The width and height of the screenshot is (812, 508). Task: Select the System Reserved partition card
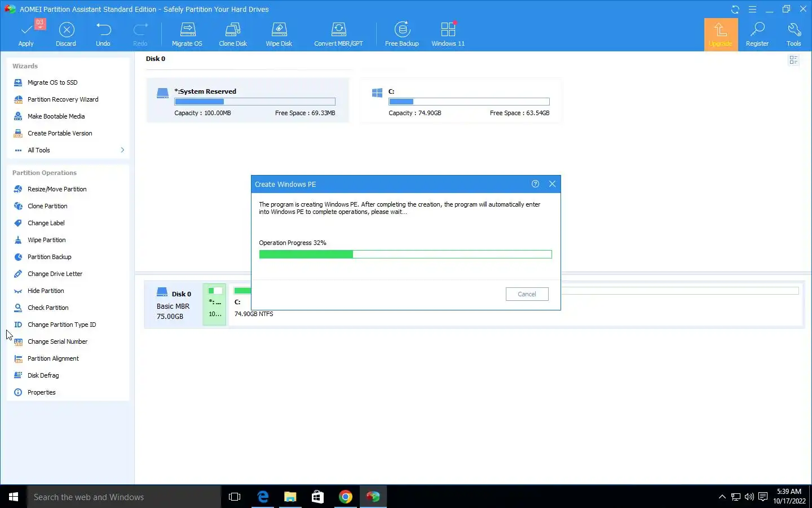coord(248,100)
